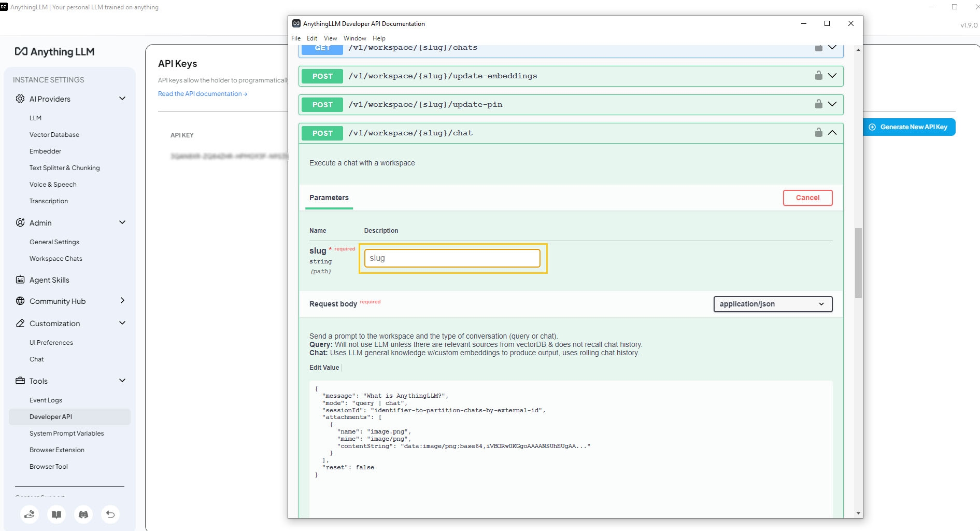Expand the GET /chats endpoint section
The height and width of the screenshot is (531, 980).
[x=832, y=47]
